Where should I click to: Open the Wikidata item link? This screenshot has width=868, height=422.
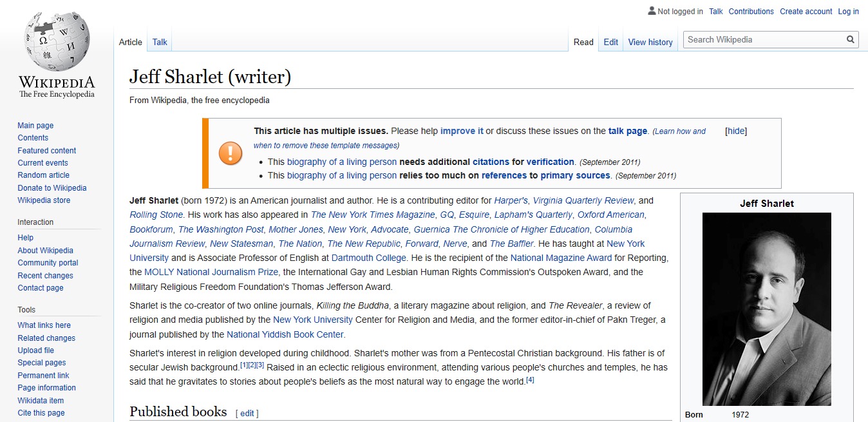tap(41, 401)
